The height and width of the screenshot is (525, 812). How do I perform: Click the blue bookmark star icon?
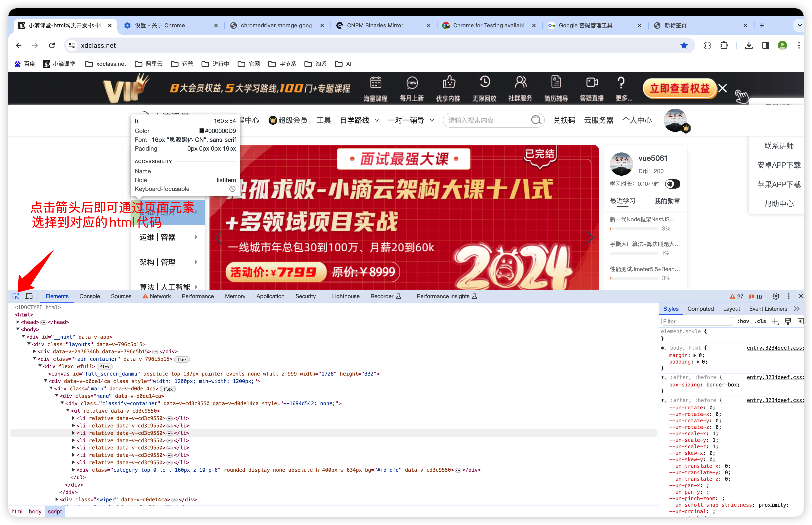(x=683, y=45)
